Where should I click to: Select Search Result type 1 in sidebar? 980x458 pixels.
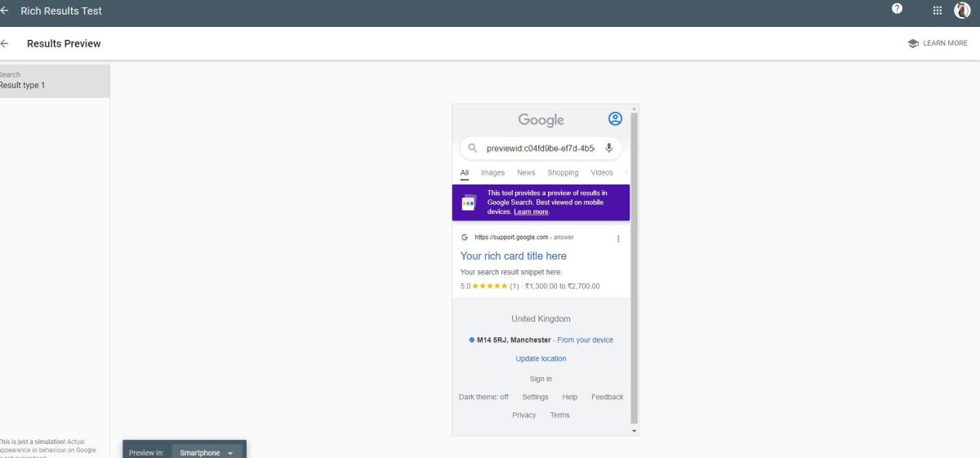click(x=55, y=81)
